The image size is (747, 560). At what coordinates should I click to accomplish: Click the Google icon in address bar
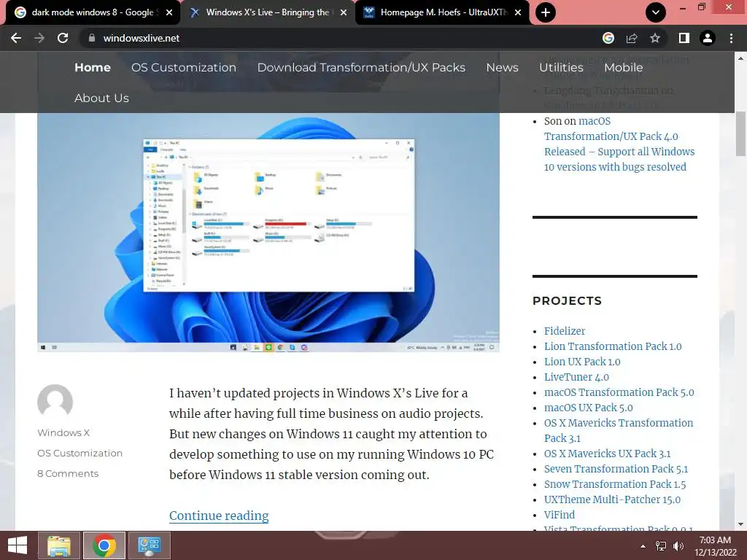608,38
